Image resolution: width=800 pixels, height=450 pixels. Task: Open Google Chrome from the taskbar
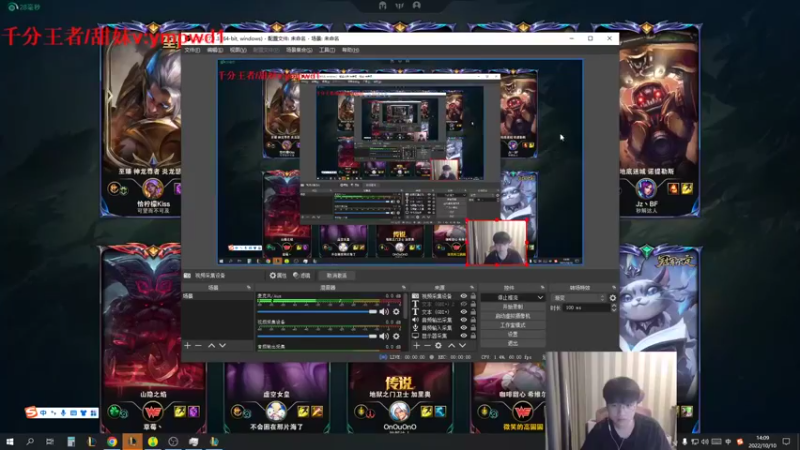(112, 441)
